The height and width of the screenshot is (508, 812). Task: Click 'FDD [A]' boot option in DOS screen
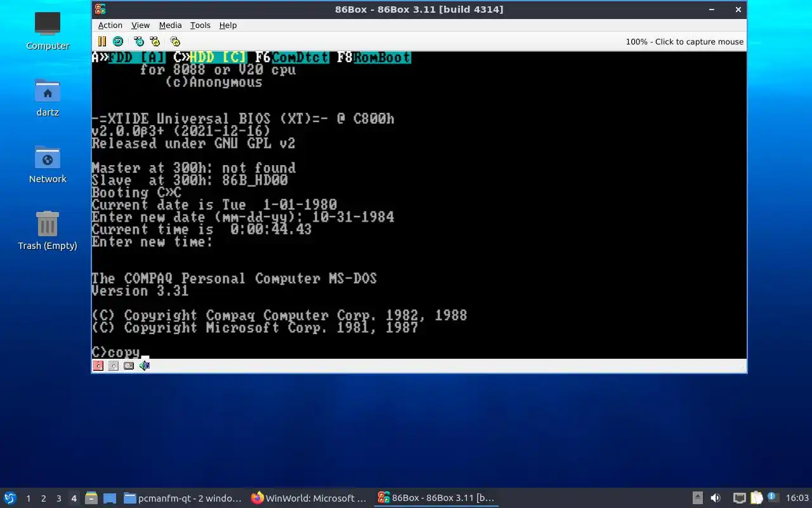[x=137, y=58]
